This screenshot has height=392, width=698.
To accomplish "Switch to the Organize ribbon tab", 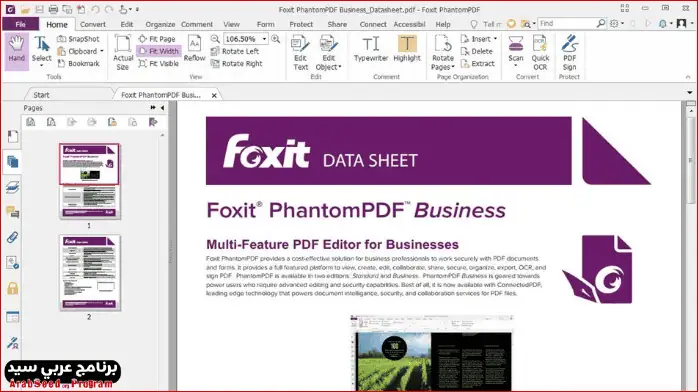I will pyautogui.click(x=160, y=24).
